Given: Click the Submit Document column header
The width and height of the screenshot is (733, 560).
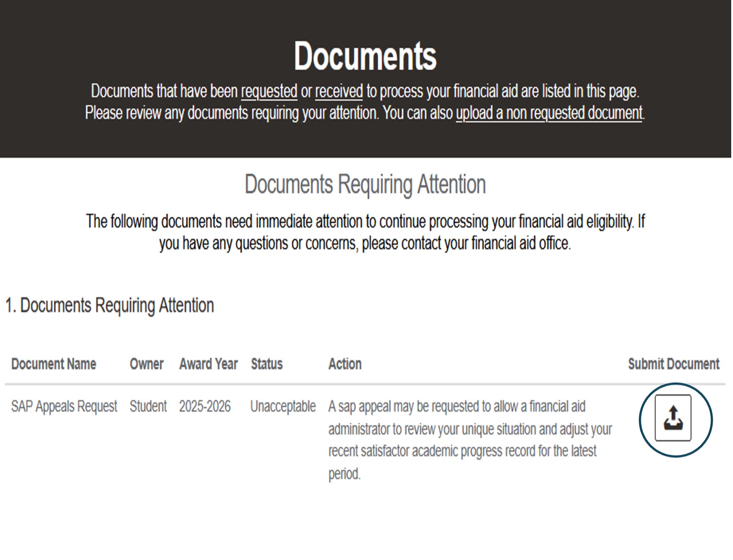Looking at the screenshot, I should pyautogui.click(x=673, y=364).
